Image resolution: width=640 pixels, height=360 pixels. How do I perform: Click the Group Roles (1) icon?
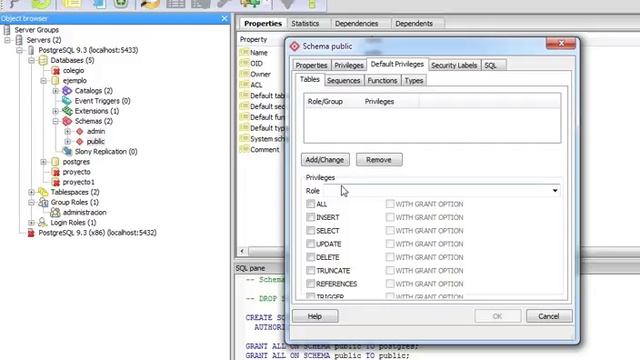point(43,202)
